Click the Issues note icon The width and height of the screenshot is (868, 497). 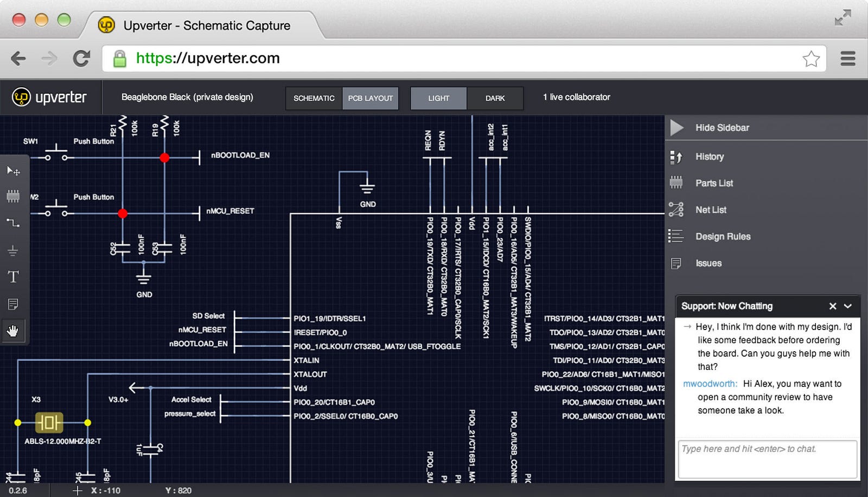(x=676, y=263)
